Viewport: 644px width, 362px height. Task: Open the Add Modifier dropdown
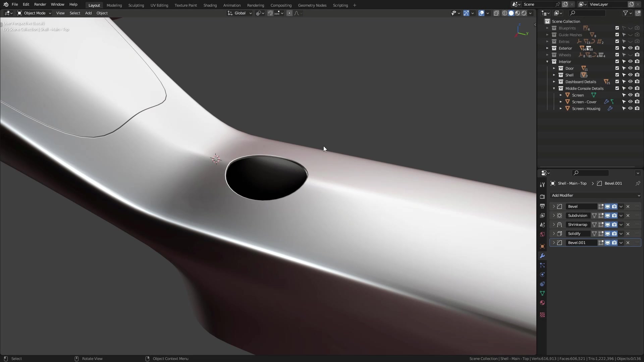[595, 195]
